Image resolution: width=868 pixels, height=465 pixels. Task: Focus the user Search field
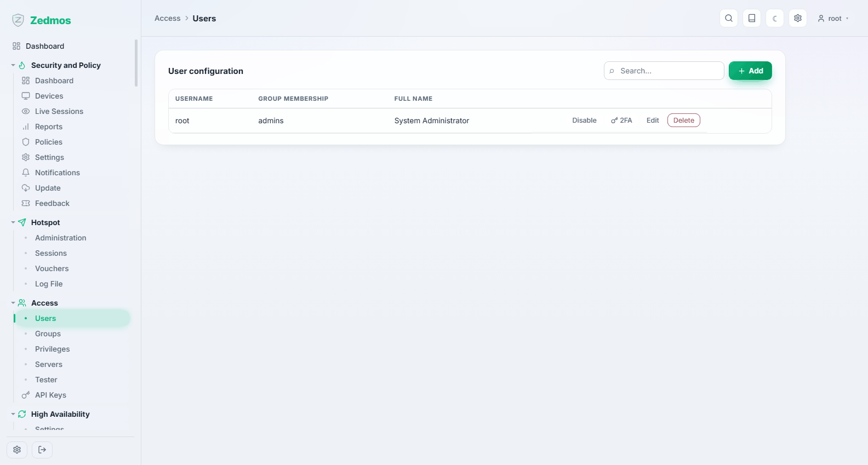(664, 71)
